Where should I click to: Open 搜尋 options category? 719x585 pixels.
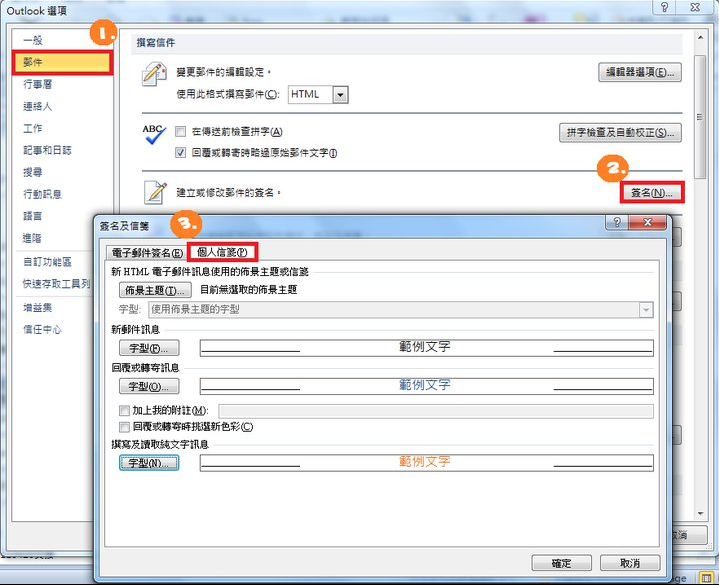point(33,172)
